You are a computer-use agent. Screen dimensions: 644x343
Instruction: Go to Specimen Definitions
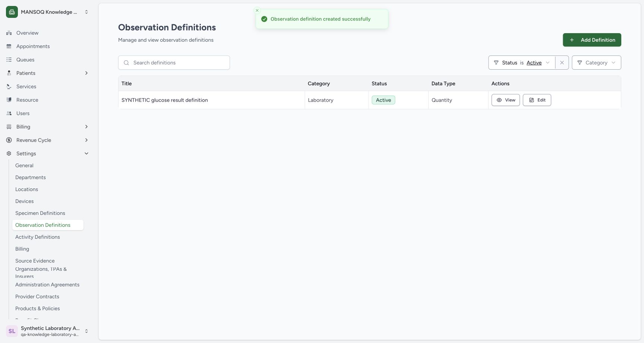point(40,213)
